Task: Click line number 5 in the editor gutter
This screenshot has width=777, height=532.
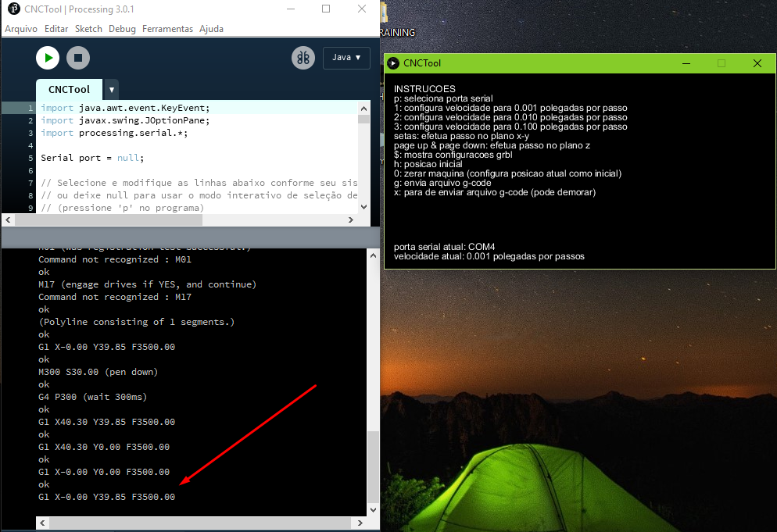Action: tap(30, 158)
